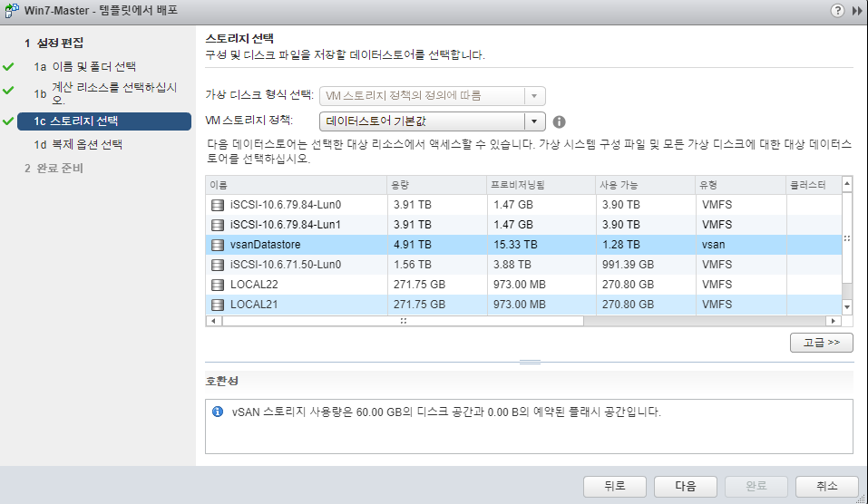Click datastore icon for iSCSI-10.6.79.84-Lun0
Image resolution: width=868 pixels, height=504 pixels.
click(218, 205)
